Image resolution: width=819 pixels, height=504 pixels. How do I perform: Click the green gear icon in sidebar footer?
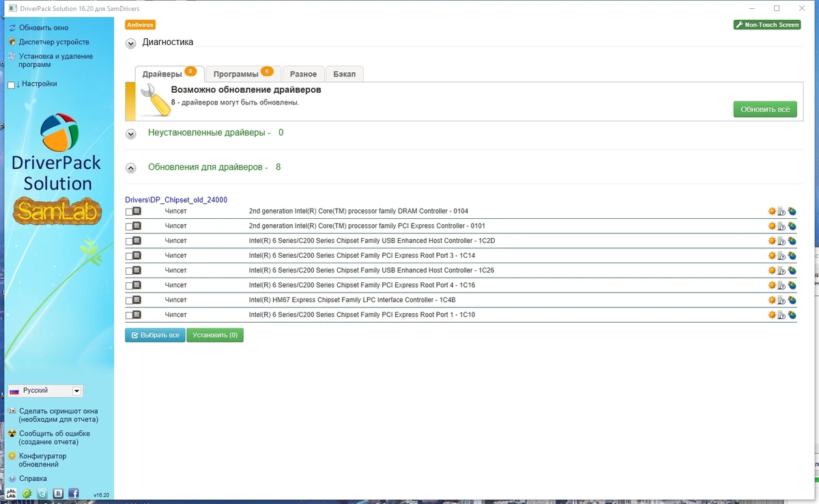click(27, 493)
